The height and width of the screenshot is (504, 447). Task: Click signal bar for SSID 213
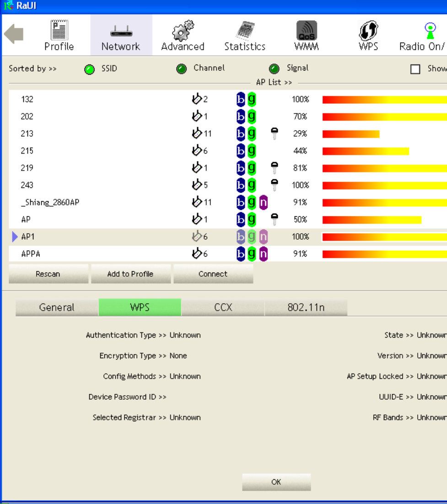[351, 134]
